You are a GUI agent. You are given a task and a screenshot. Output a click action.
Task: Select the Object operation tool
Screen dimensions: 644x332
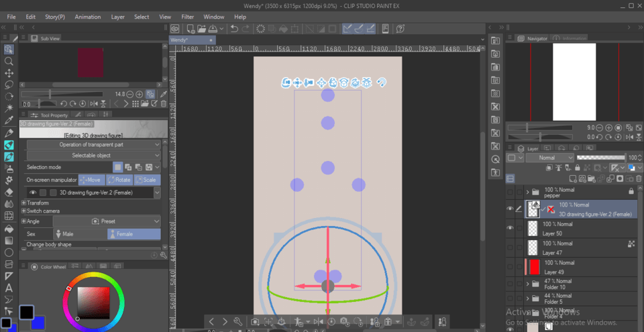point(9,50)
